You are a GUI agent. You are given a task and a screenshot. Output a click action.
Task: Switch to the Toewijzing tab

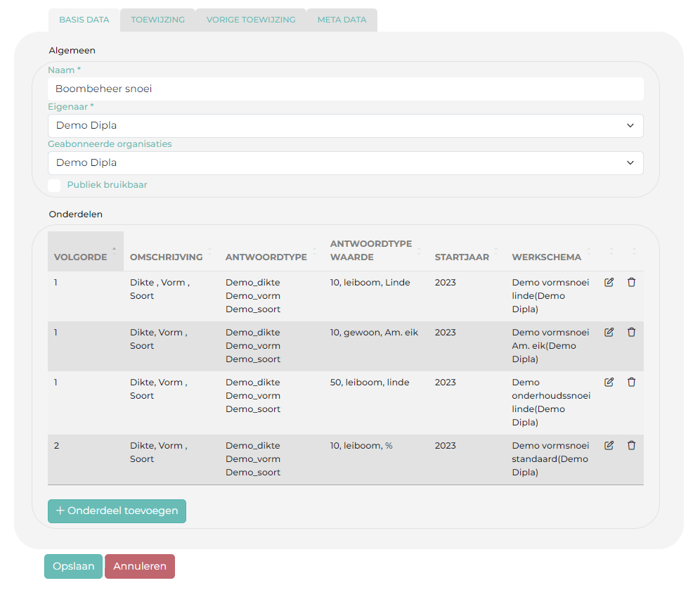157,20
